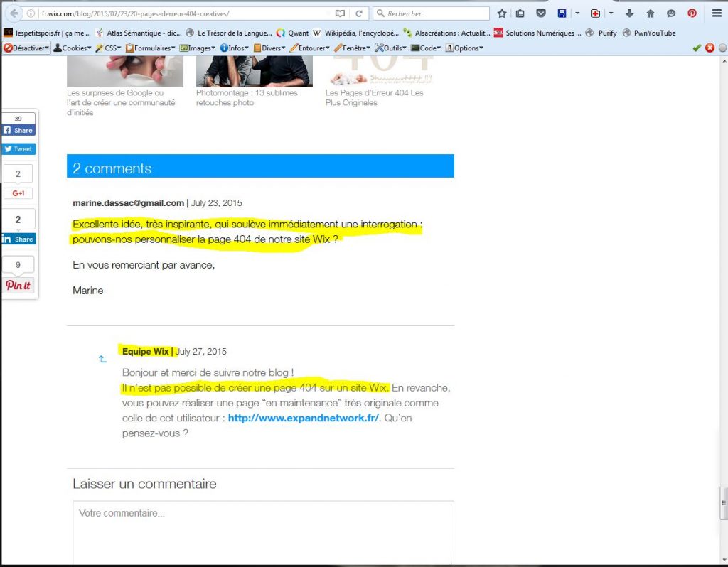Click in the Votre commentaire text area
This screenshot has height=567, width=728.
pyautogui.click(x=263, y=531)
